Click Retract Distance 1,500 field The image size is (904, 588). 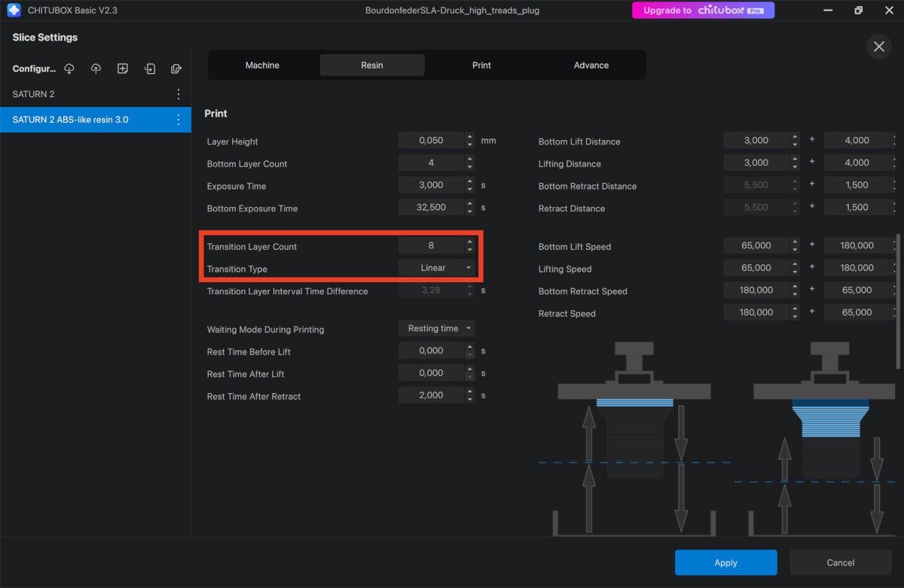coord(857,207)
